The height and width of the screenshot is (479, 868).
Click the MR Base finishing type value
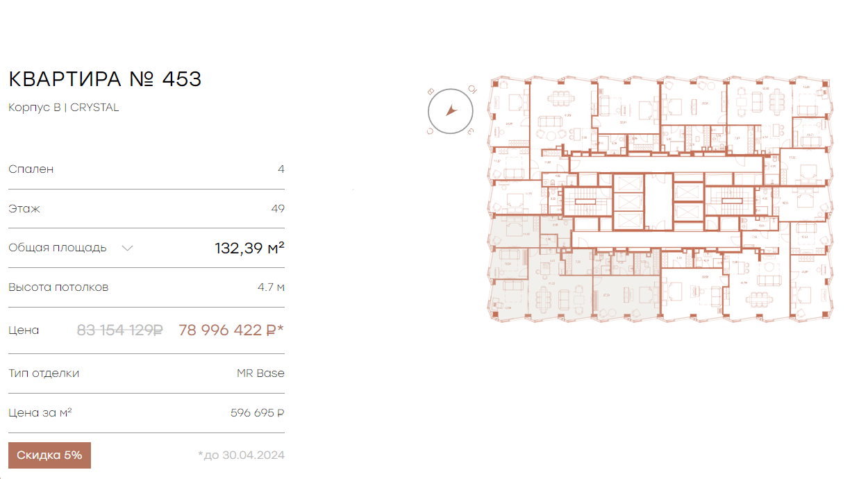pos(260,373)
